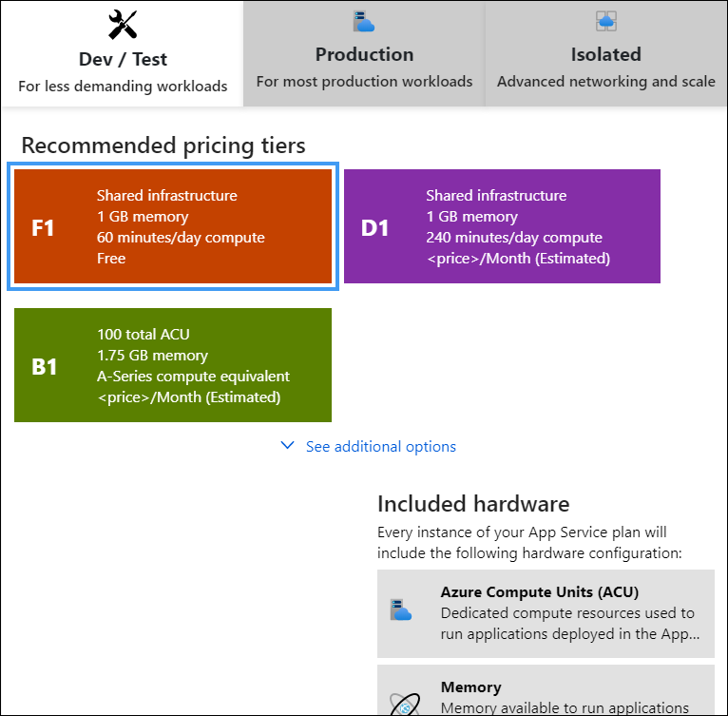This screenshot has height=716, width=728.
Task: Click the Memory hardware icon
Action: point(401,702)
